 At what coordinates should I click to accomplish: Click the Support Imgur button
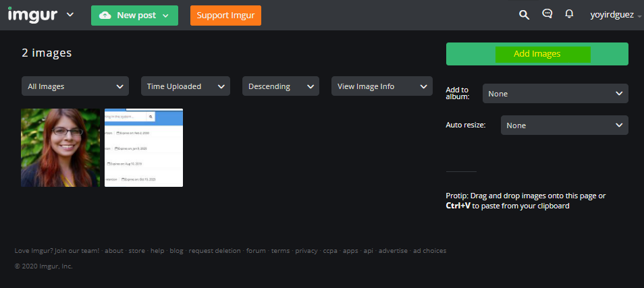point(225,16)
